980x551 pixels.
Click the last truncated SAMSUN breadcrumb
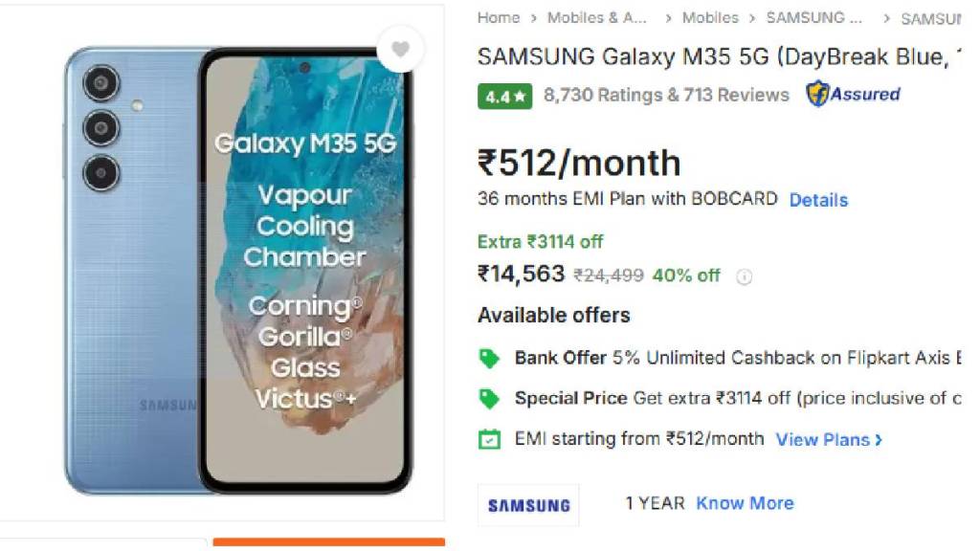pos(930,19)
